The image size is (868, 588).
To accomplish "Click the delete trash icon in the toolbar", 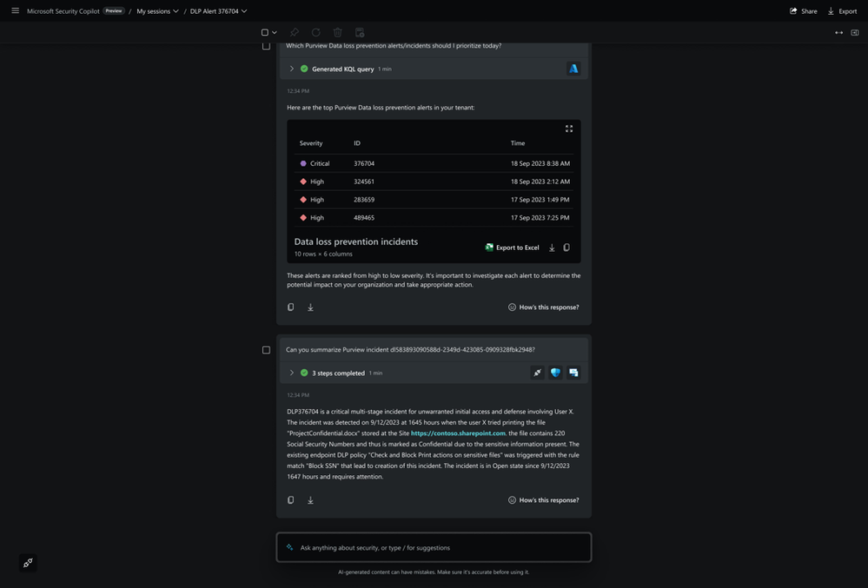I will click(338, 33).
